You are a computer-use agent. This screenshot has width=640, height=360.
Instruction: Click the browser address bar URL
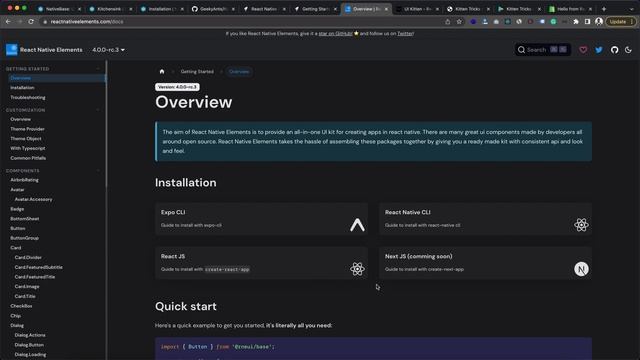tap(87, 22)
